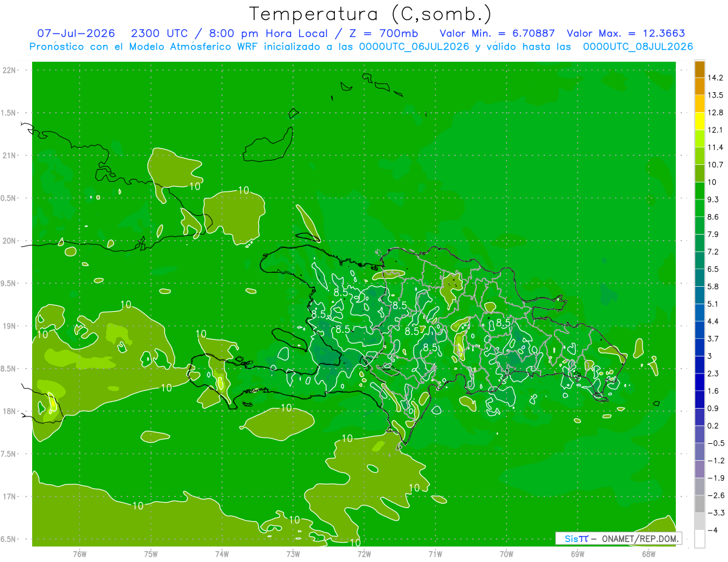The height and width of the screenshot is (562, 728).
Task: Click the colorbar tick value "2.3"
Action: 713,373
